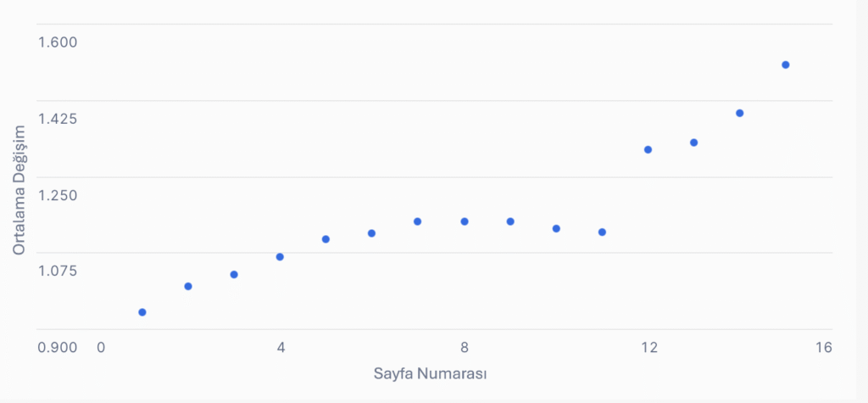Click the data point for page 10
The height and width of the screenshot is (403, 868).
556,228
